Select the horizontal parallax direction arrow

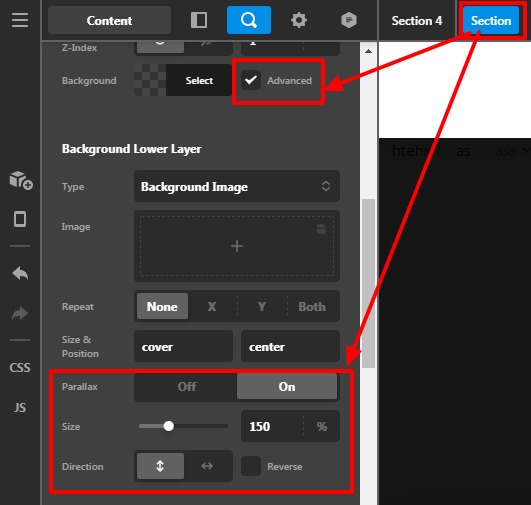pyautogui.click(x=207, y=466)
